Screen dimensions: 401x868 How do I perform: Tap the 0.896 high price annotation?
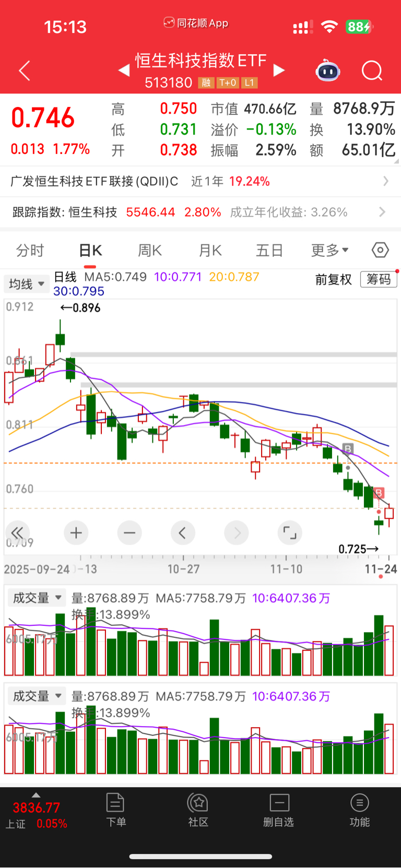click(x=80, y=308)
